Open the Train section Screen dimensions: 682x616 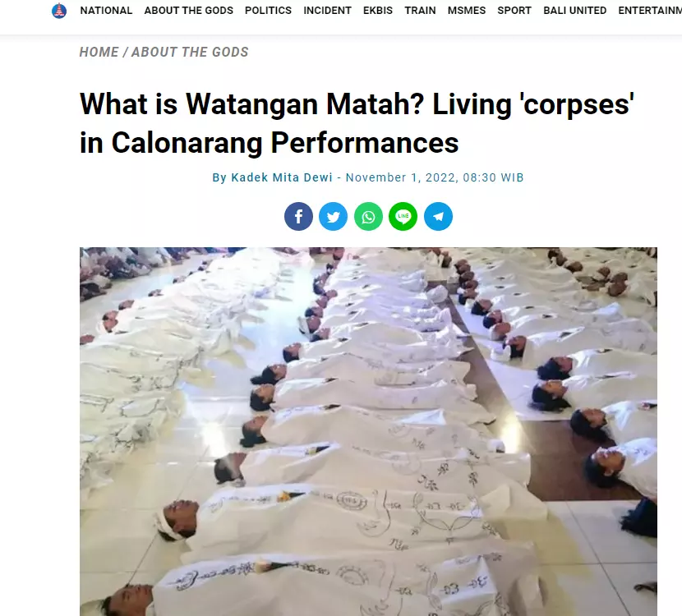coord(420,11)
